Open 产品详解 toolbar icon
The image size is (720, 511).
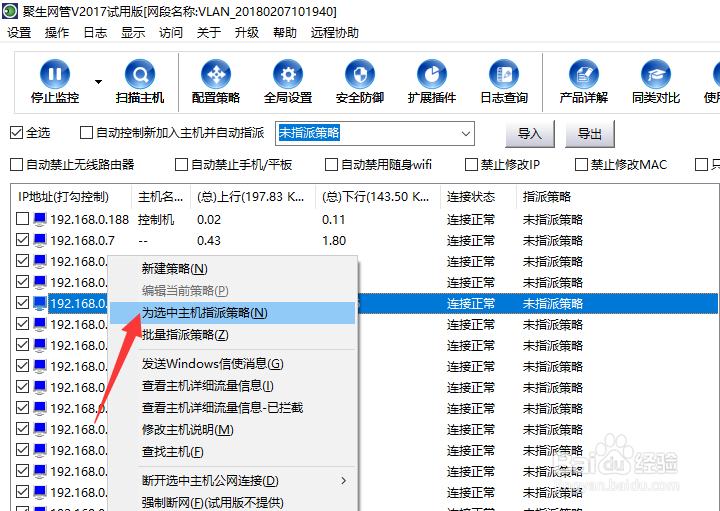(584, 73)
